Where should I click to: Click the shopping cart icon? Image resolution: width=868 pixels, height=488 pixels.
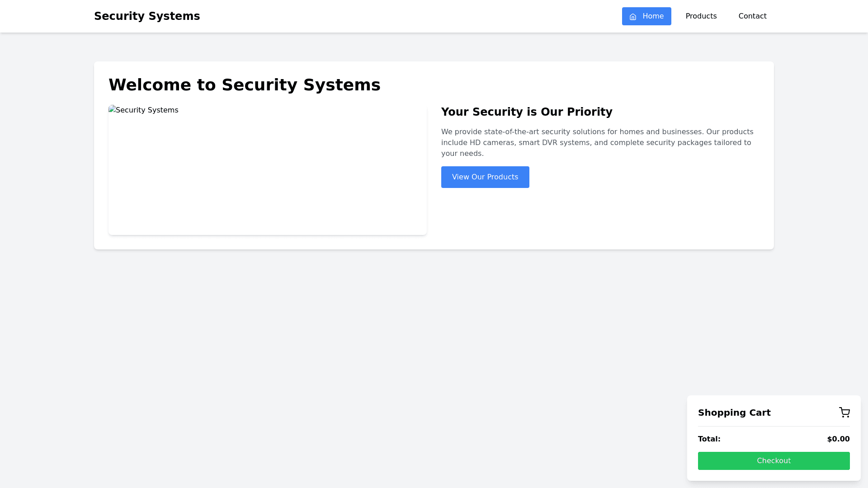point(844,413)
